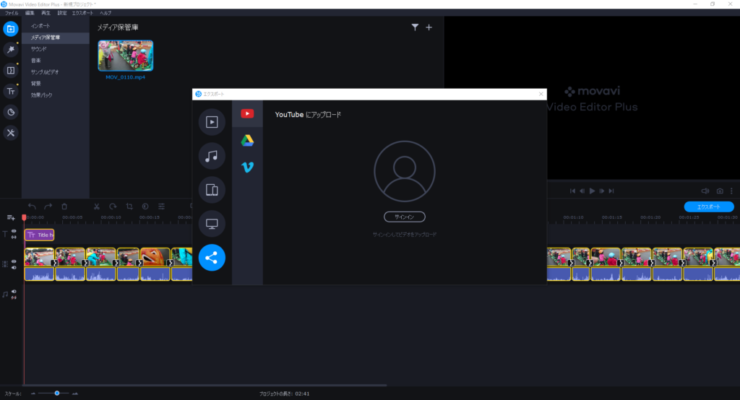The width and height of the screenshot is (740, 400).
Task: Choose Google Drive upload service
Action: click(x=247, y=140)
